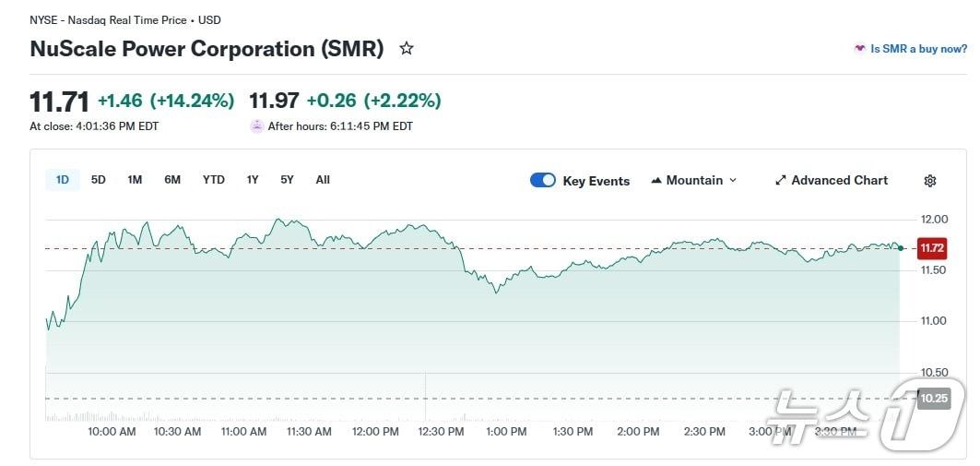Open the Advanced Chart link
Image resolution: width=980 pixels, height=466 pixels.
[839, 181]
